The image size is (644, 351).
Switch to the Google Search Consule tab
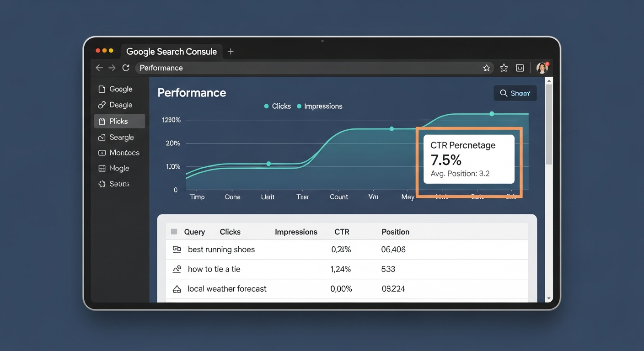click(x=172, y=51)
